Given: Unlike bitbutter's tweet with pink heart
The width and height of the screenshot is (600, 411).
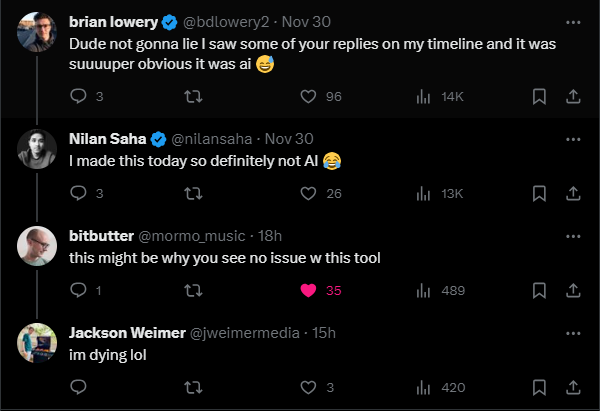Looking at the screenshot, I should point(309,290).
